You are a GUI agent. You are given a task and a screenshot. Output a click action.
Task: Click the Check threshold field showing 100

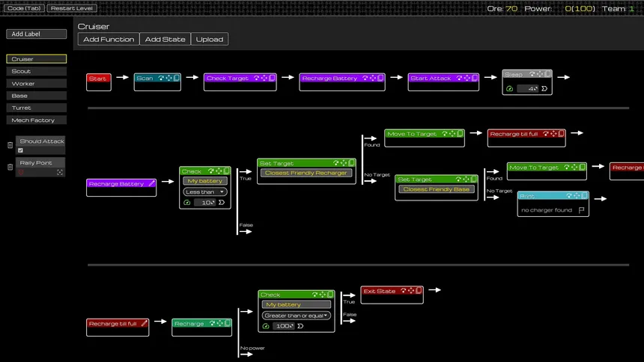coord(283,326)
